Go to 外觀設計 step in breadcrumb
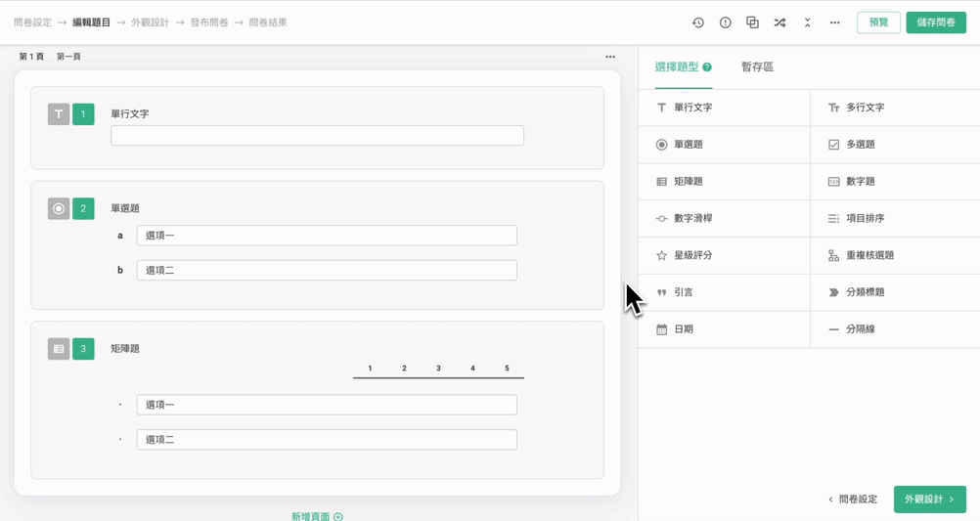Screen dimensions: 980x521 150,22
